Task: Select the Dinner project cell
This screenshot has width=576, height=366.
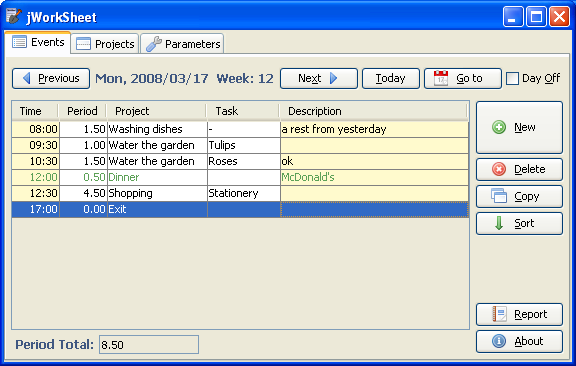Action: point(157,177)
